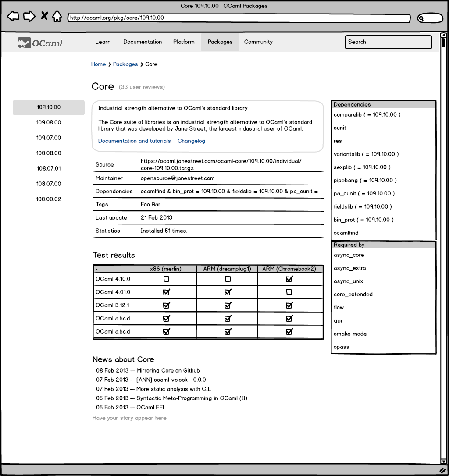Image resolution: width=449 pixels, height=476 pixels.
Task: Click omake-mode in Required by
Action: click(x=350, y=334)
